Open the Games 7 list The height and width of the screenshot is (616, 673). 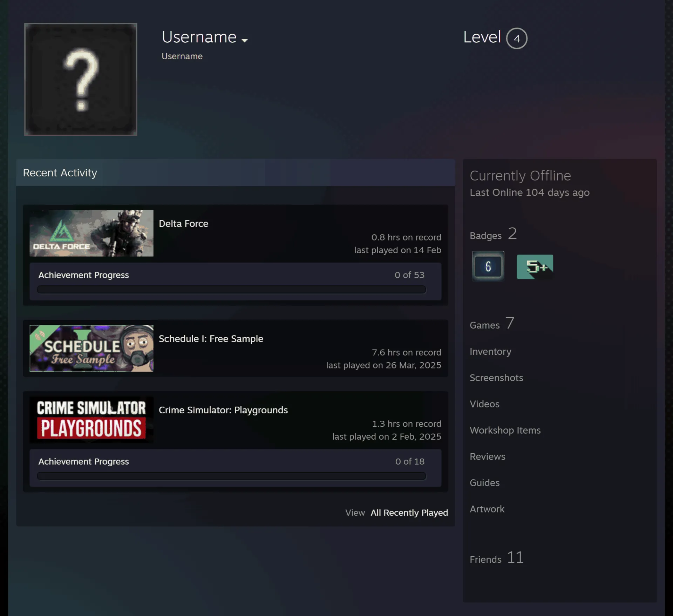click(492, 323)
